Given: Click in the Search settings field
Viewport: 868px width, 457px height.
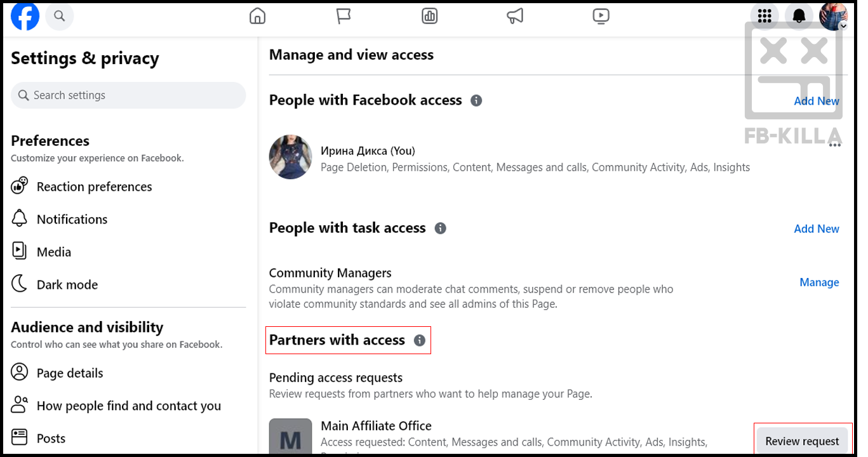Looking at the screenshot, I should [128, 95].
